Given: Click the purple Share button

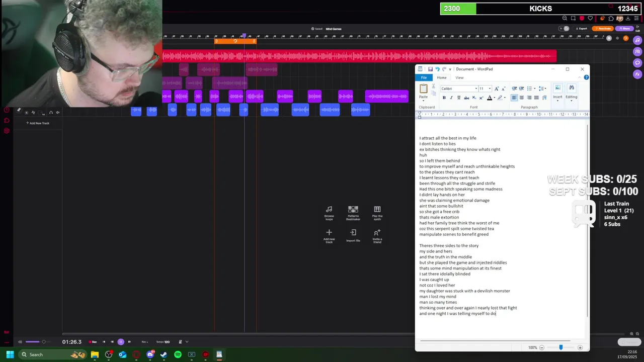Looking at the screenshot, I should click(x=624, y=29).
